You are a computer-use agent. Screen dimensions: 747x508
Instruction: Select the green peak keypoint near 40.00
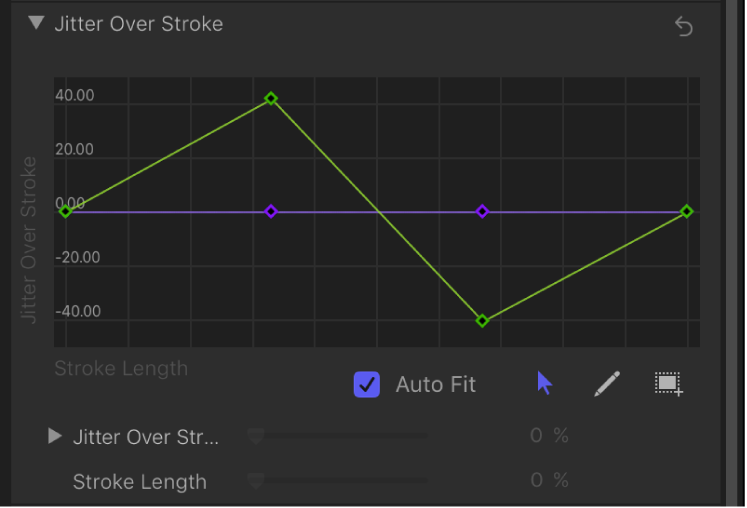pyautogui.click(x=271, y=99)
